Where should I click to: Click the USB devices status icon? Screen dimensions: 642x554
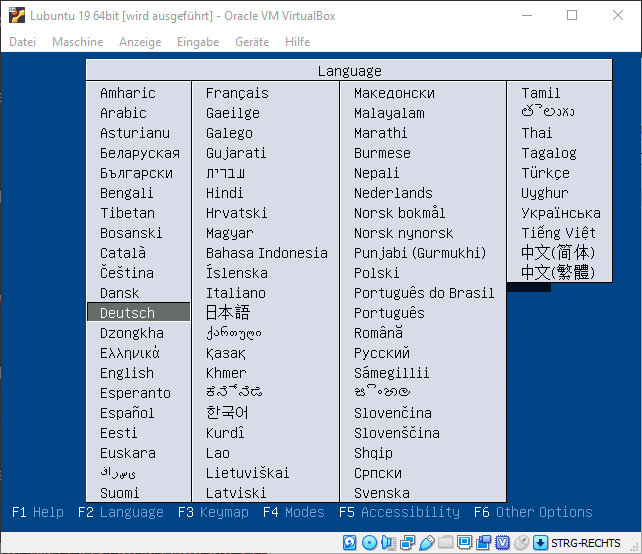click(x=427, y=543)
